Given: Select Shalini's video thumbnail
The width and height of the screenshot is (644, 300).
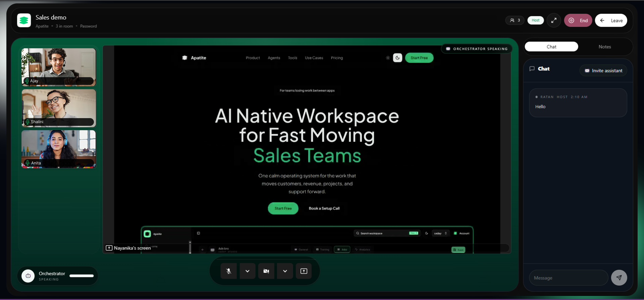Looking at the screenshot, I should [59, 108].
